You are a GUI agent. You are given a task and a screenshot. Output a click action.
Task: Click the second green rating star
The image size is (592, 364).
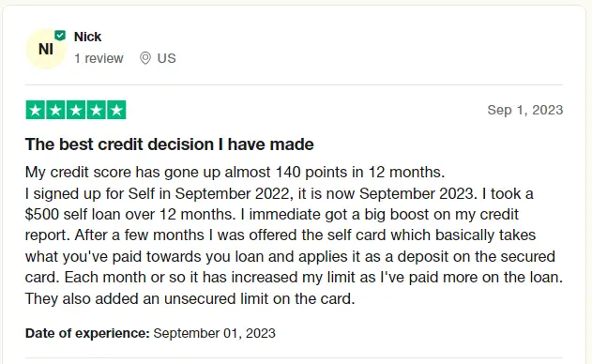(55, 110)
